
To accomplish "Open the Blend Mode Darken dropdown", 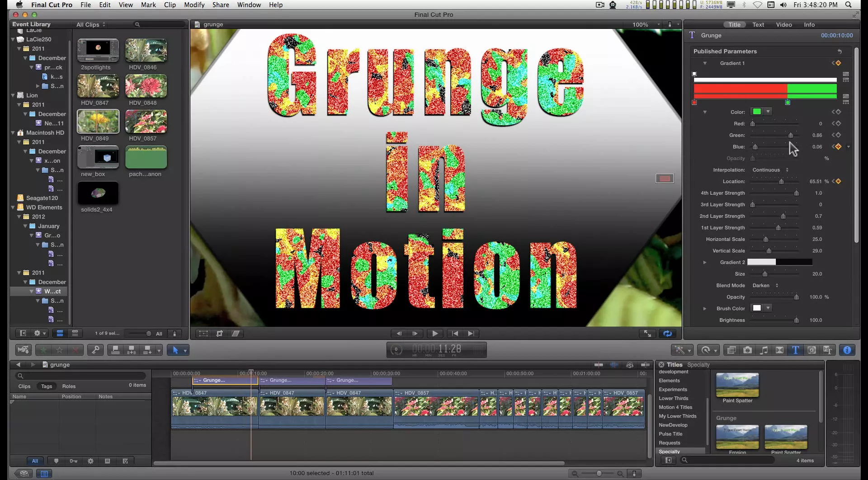I will [765, 286].
